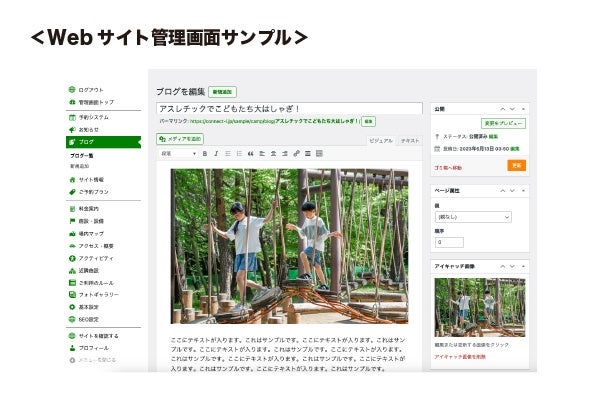600x400 pixels.
Task: Click the featured image thumbnail
Action: pos(480,308)
